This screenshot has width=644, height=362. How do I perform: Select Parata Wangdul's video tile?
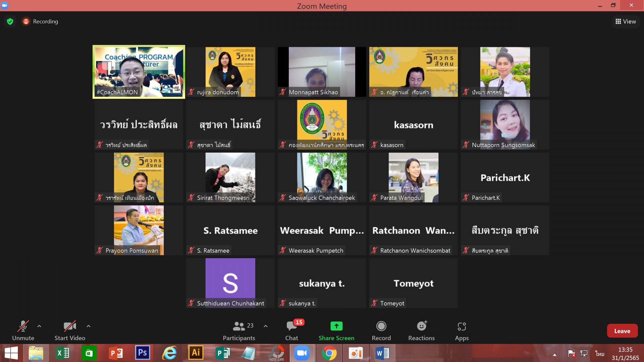pos(414,177)
